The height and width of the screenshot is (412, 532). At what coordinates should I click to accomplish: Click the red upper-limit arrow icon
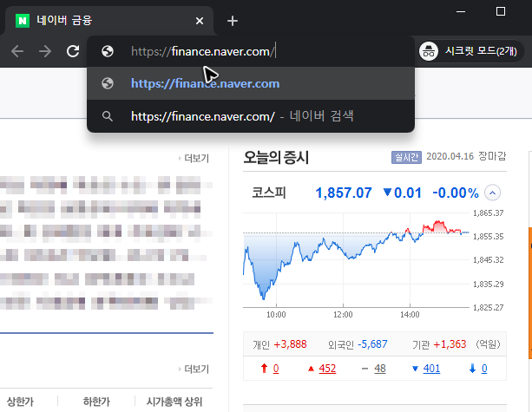[x=264, y=369]
